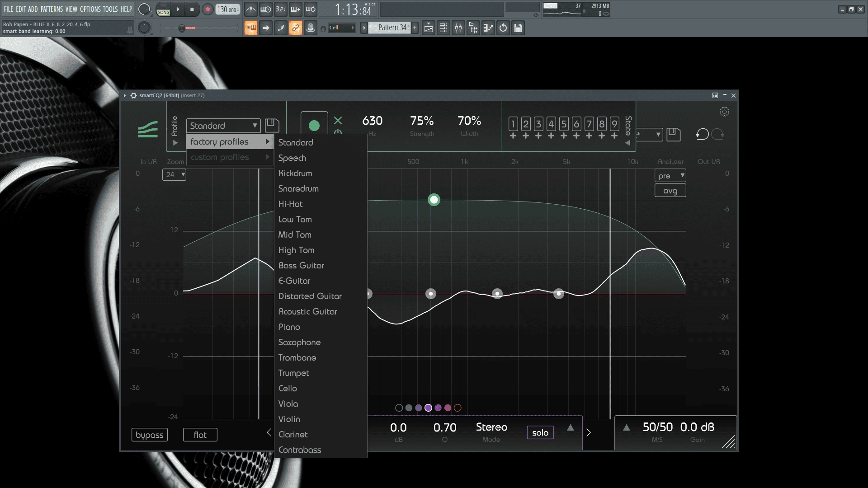This screenshot has width=868, height=488.
Task: Click the green X next to learn button
Action: 338,120
